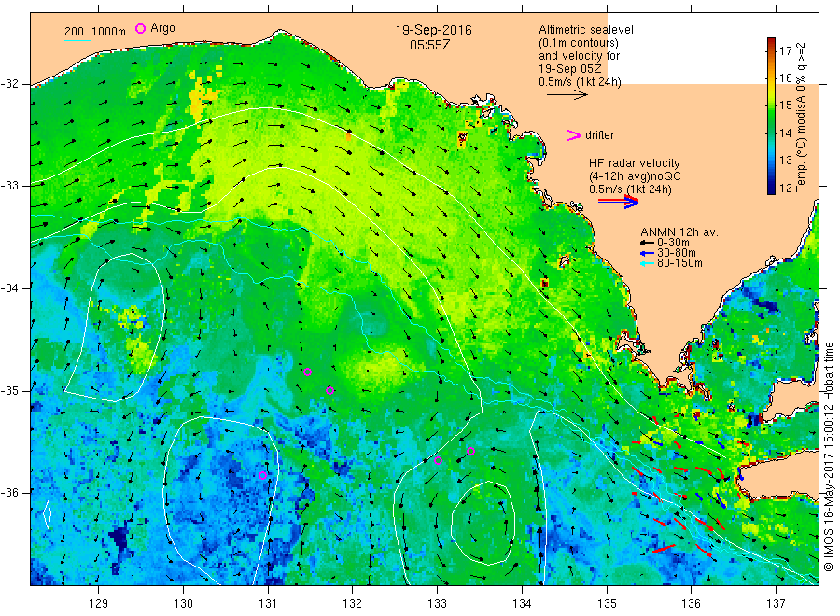The height and width of the screenshot is (616, 840).
Task: Click the "19-Sep-2016" date text
Action: tap(434, 31)
